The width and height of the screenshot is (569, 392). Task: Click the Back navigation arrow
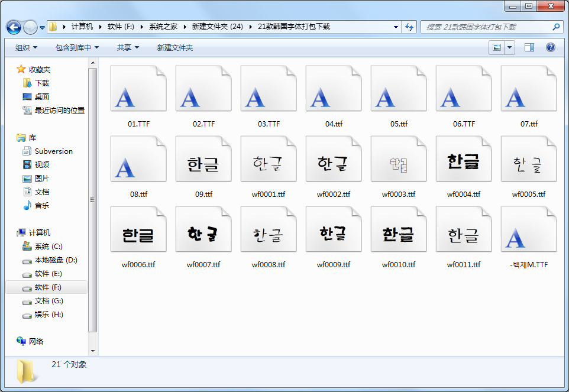[13, 27]
